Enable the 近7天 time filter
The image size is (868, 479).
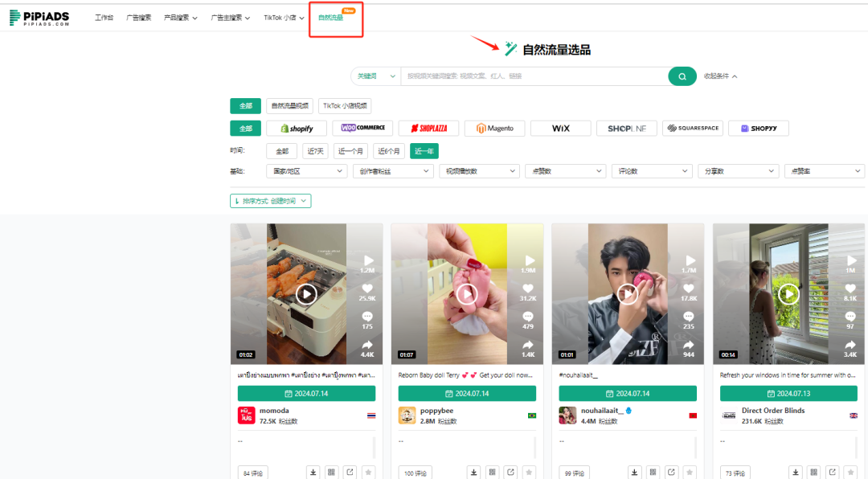pos(314,150)
